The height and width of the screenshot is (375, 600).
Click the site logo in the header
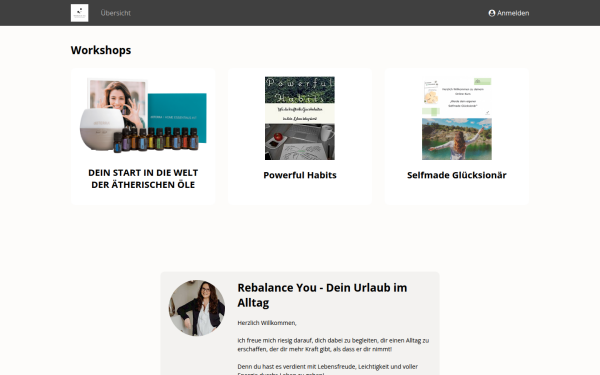click(80, 13)
